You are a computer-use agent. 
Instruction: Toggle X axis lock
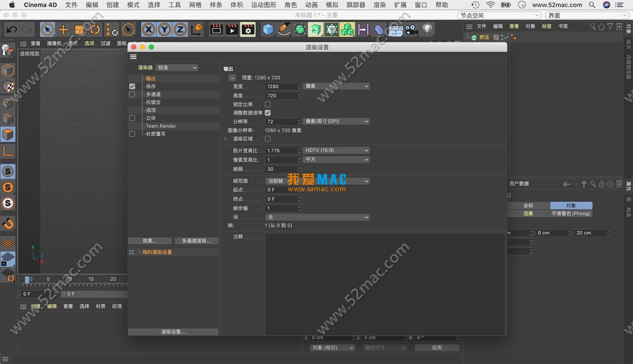tap(149, 29)
